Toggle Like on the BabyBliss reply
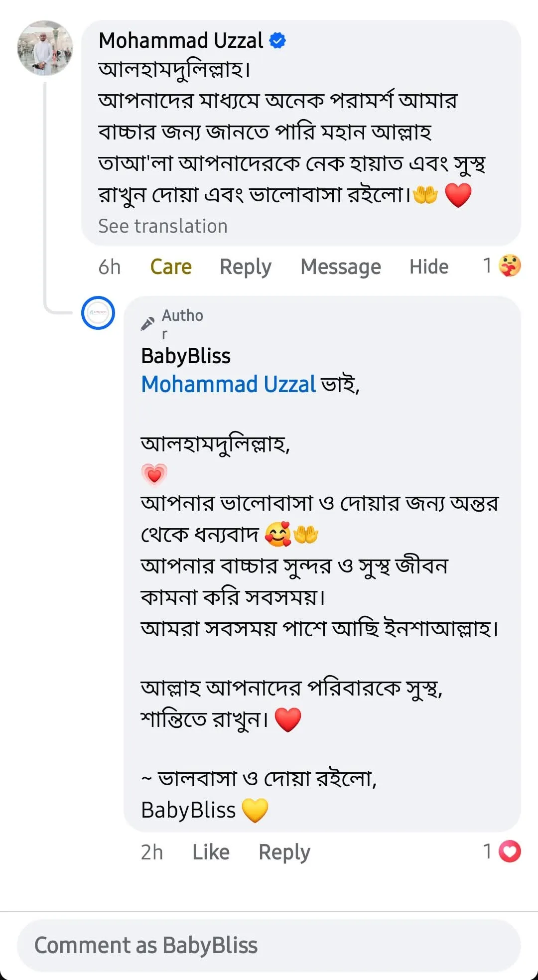 (x=211, y=852)
